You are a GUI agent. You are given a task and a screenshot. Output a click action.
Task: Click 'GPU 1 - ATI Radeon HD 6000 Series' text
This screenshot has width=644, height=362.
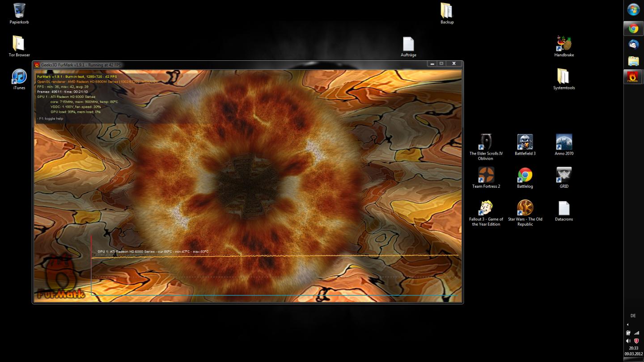coord(66,97)
